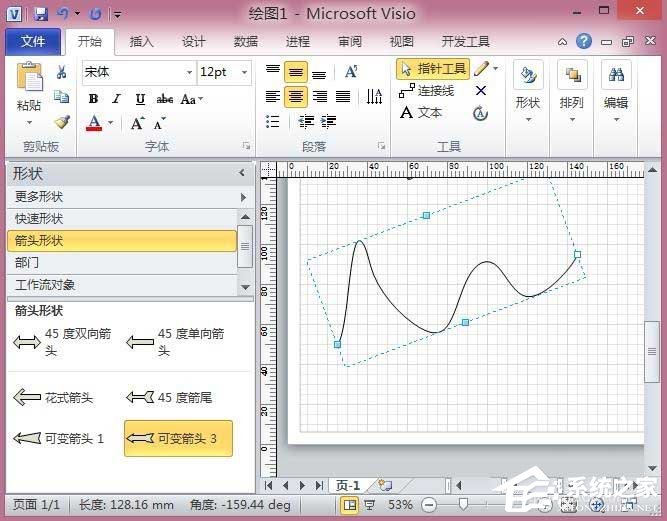Decrease paragraph indent
Image resolution: width=667 pixels, height=521 pixels.
pos(306,122)
